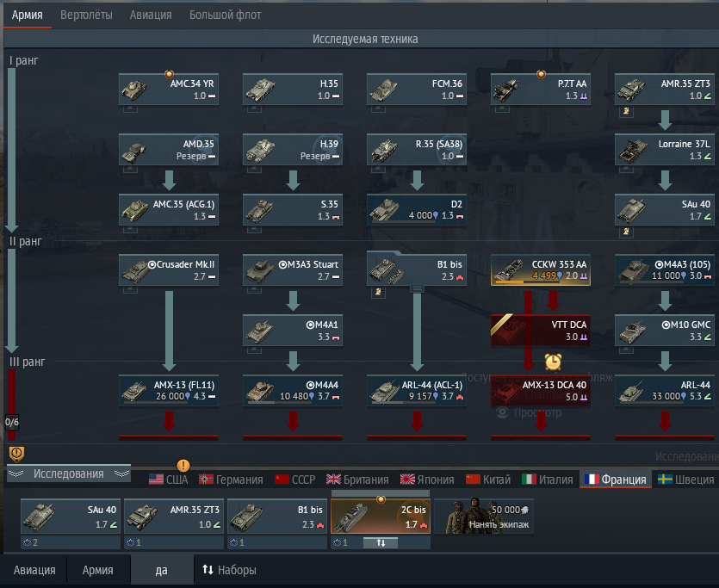Select the bottom Армия preset button
This screenshot has width=719, height=588.
click(x=97, y=570)
